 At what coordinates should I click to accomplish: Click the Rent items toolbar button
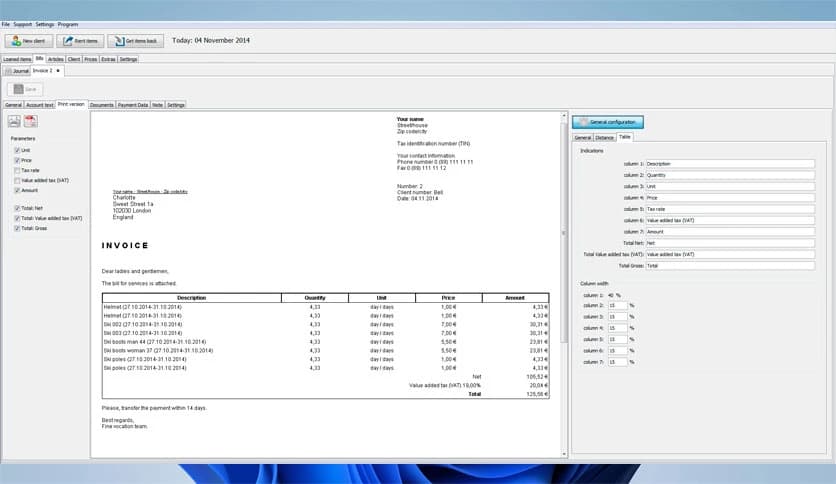click(x=80, y=41)
